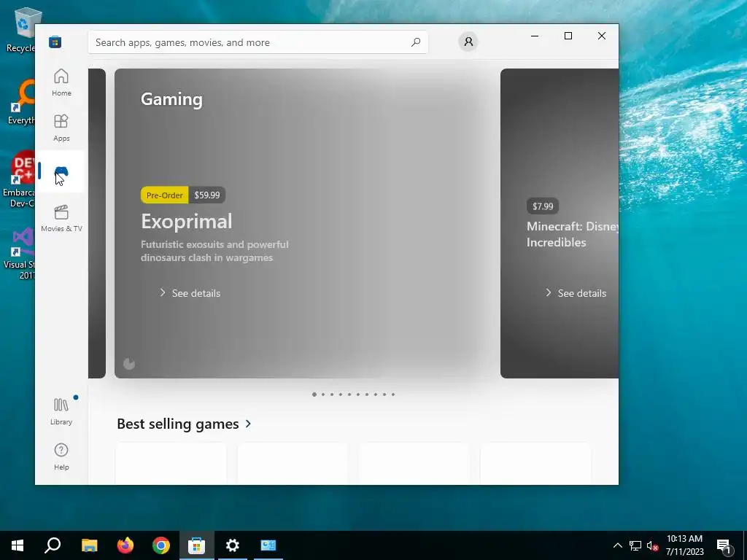Open the user account profile icon
The image size is (747, 560).
coord(468,42)
